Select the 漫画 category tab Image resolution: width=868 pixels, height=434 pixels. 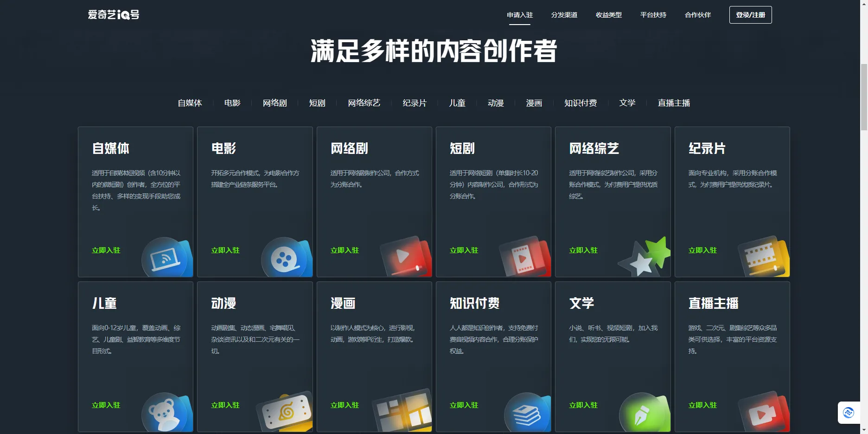point(534,103)
